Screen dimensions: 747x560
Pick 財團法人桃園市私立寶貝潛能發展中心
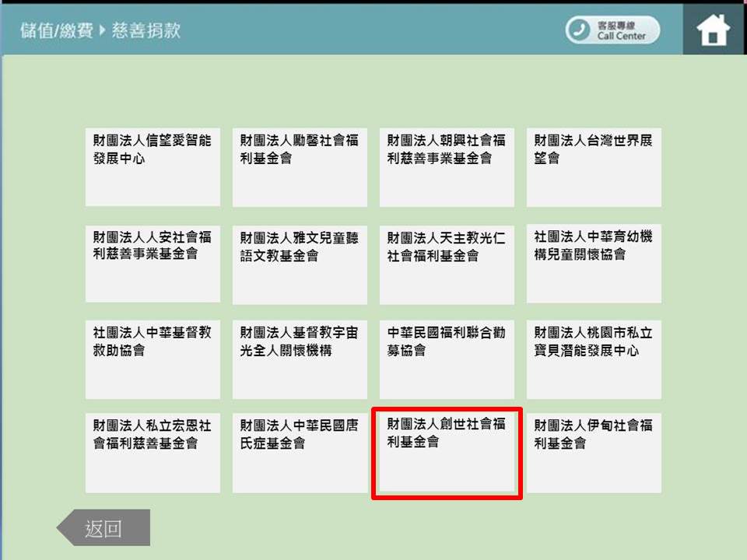click(x=594, y=359)
